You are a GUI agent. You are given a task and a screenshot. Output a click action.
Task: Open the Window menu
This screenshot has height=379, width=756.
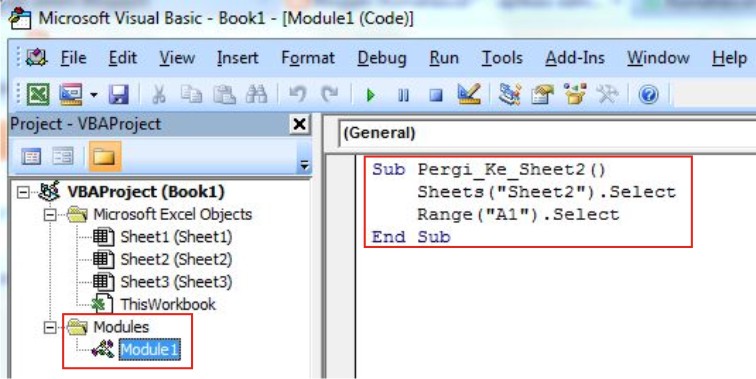[x=658, y=58]
